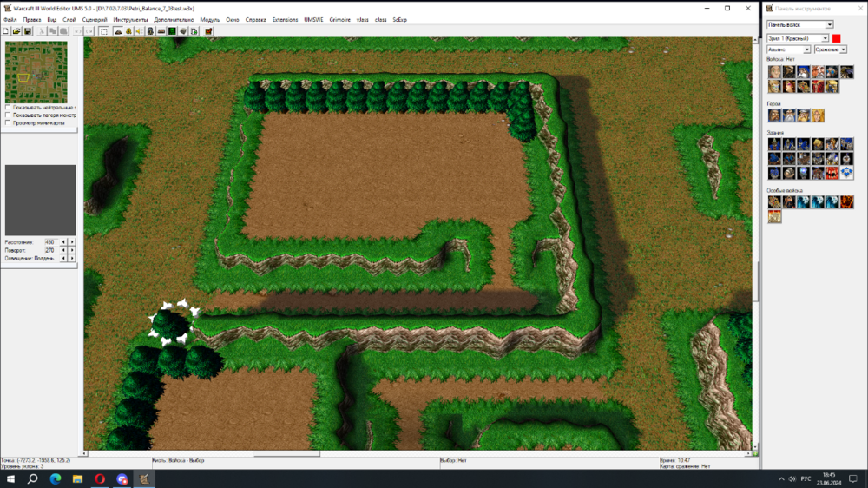Screen dimensions: 868x488
Task: Click the right arrow next to Расстояние
Action: [72, 241]
